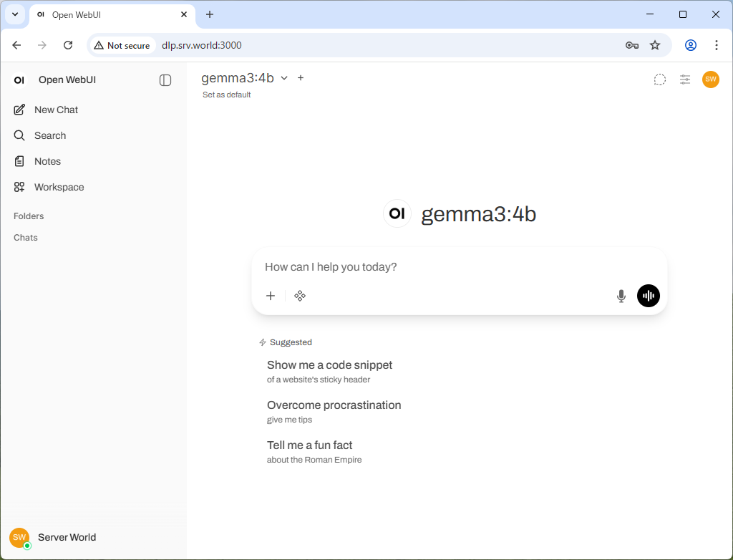Toggle the sidebar collapse icon

(x=165, y=80)
